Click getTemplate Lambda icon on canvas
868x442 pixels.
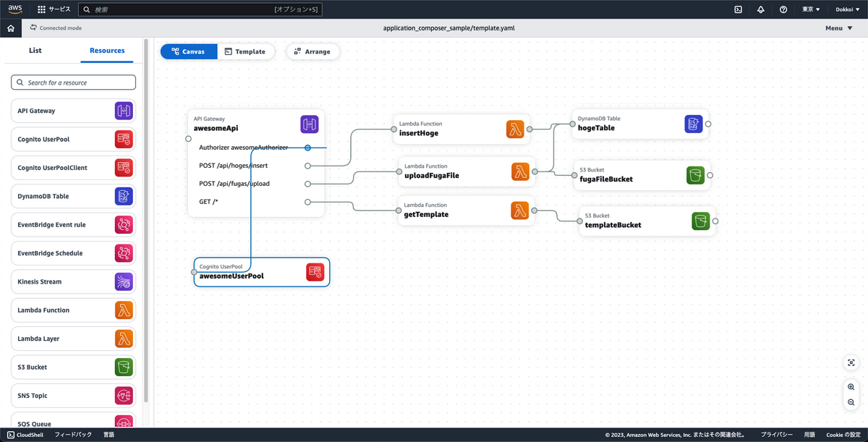point(520,211)
